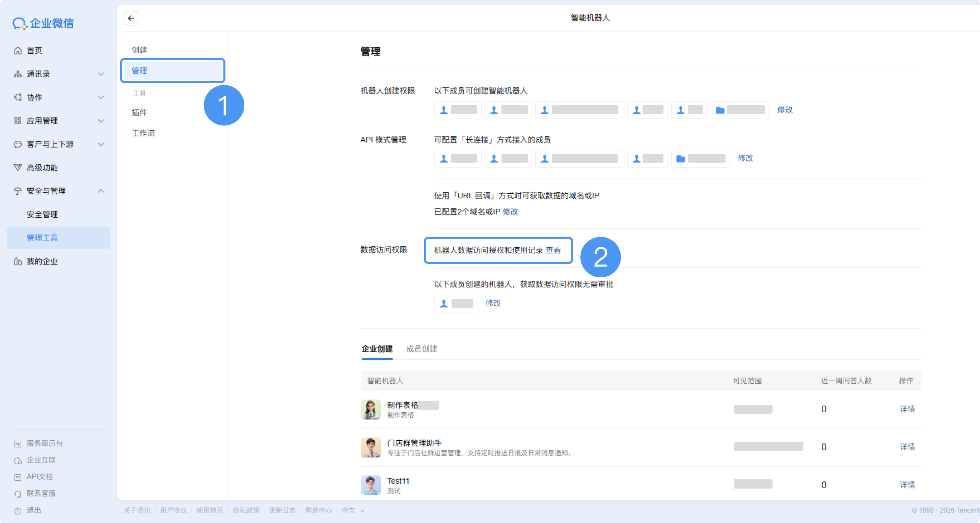Click the 企业微信 logo

(x=43, y=23)
